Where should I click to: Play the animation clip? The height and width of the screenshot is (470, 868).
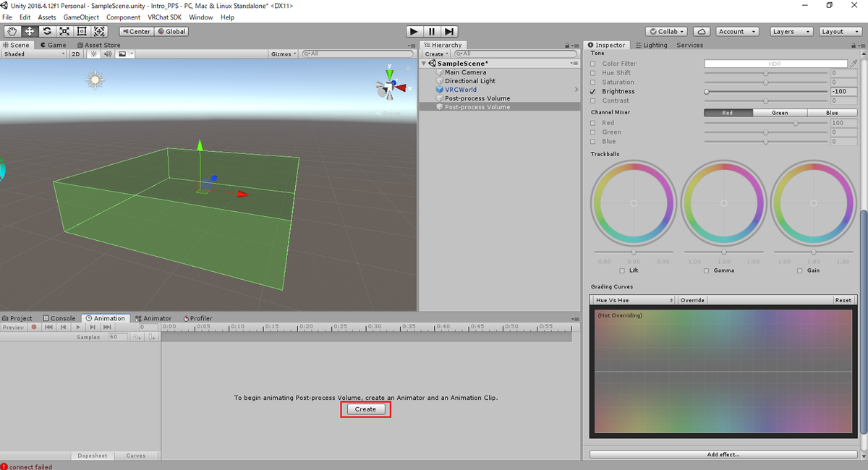coord(78,328)
